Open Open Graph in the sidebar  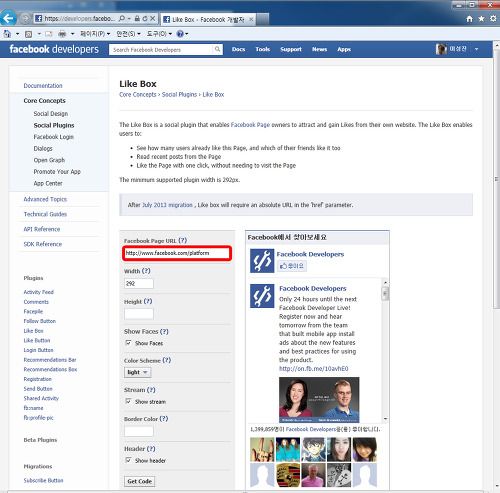point(49,160)
